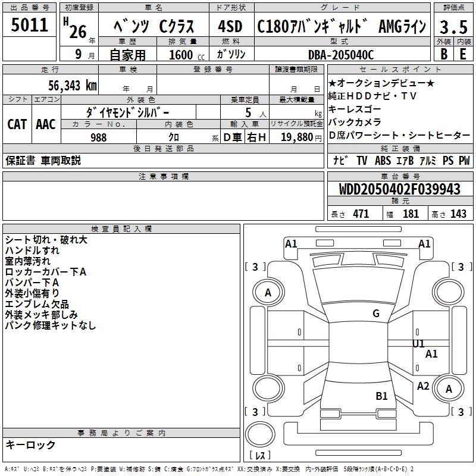Click ABS equipment label
This screenshot has height=476, width=476.
(383, 160)
